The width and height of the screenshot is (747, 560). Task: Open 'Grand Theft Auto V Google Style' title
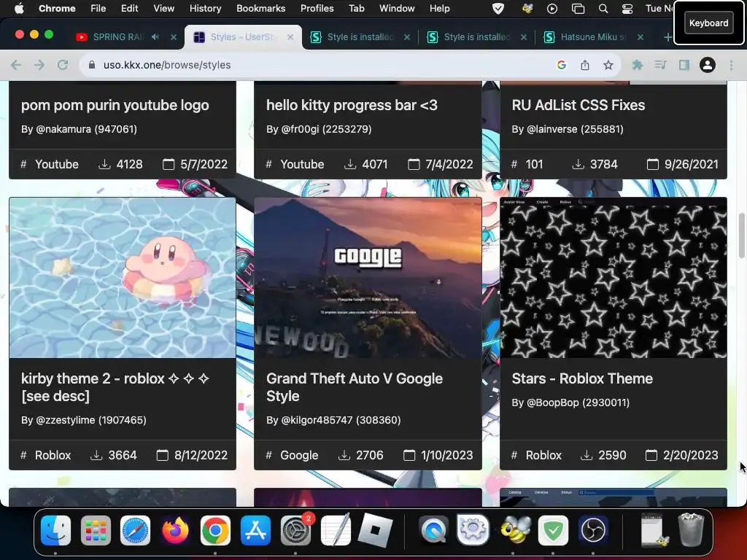click(355, 387)
